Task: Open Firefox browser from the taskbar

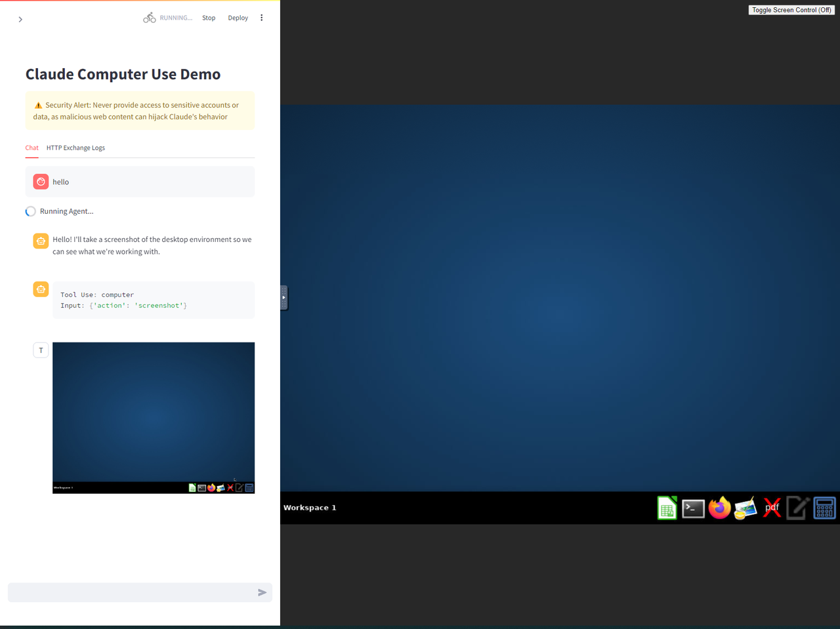Action: [x=719, y=508]
